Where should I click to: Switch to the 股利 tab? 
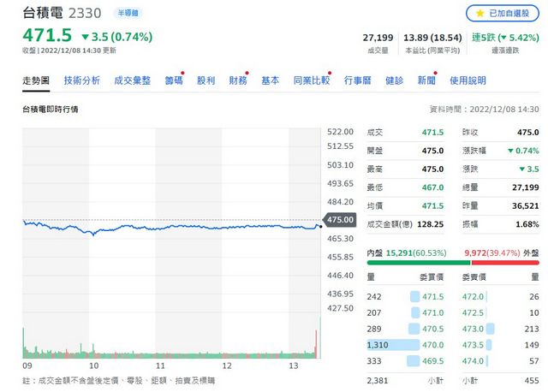click(205, 80)
